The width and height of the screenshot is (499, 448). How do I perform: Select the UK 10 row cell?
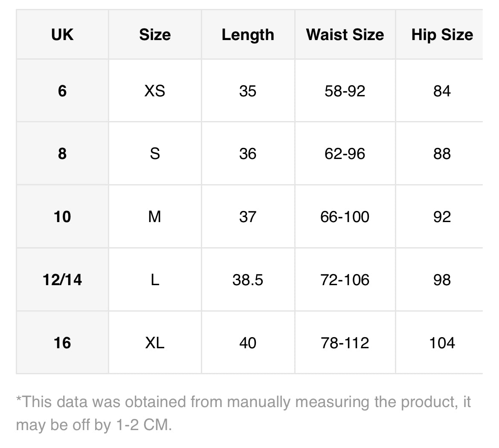[62, 217]
